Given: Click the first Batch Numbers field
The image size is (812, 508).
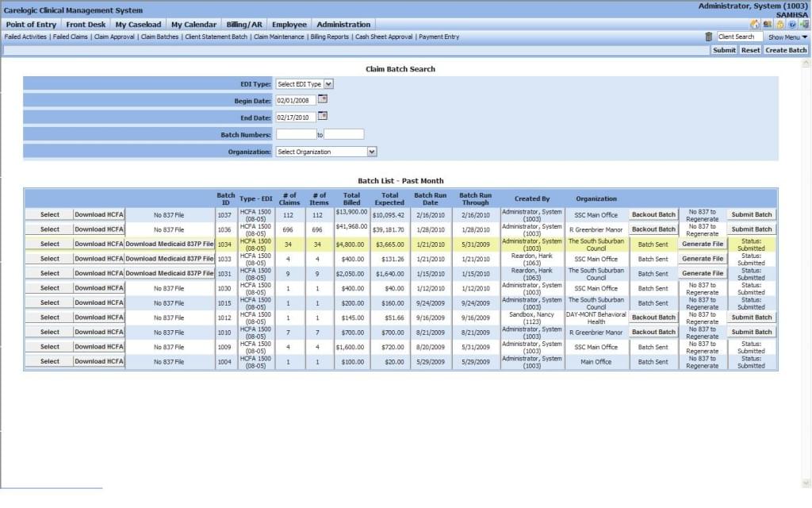Looking at the screenshot, I should point(297,134).
